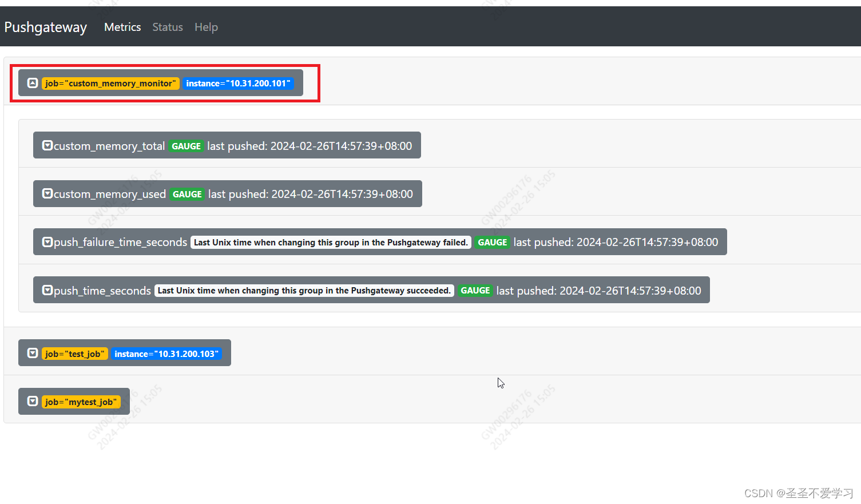The height and width of the screenshot is (504, 861).
Task: Click the GAUGE badge on custom_memory_total
Action: pos(186,146)
